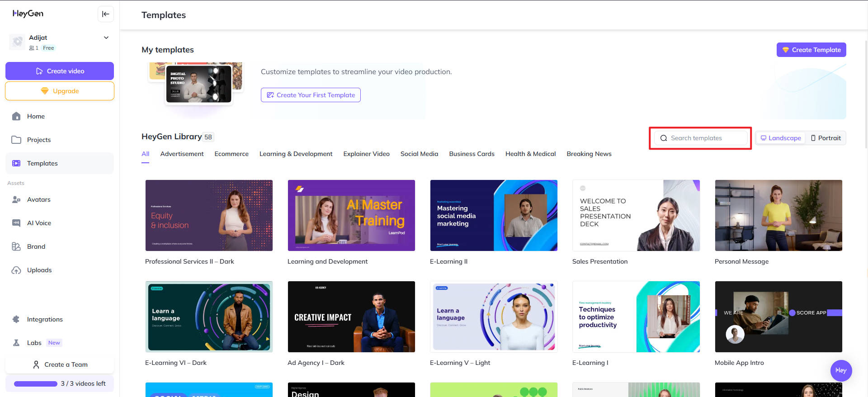868x397 pixels.
Task: Click the New badge beside Labs
Action: (54, 343)
